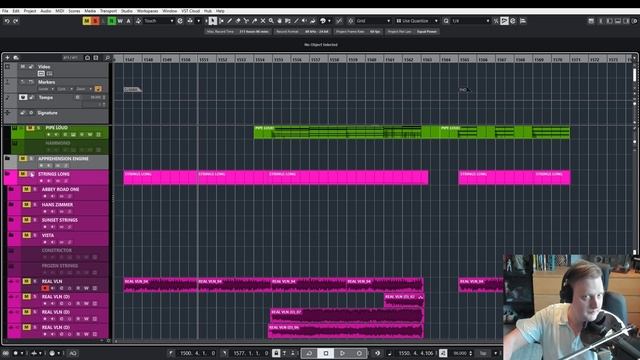
Task: Click the transport Play button
Action: click(x=342, y=353)
